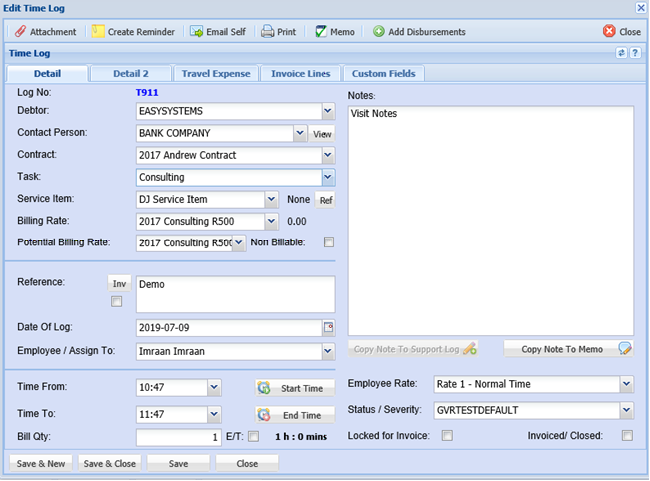Click the Time Log help question icon
Viewport: 650px width, 481px height.
click(x=635, y=53)
